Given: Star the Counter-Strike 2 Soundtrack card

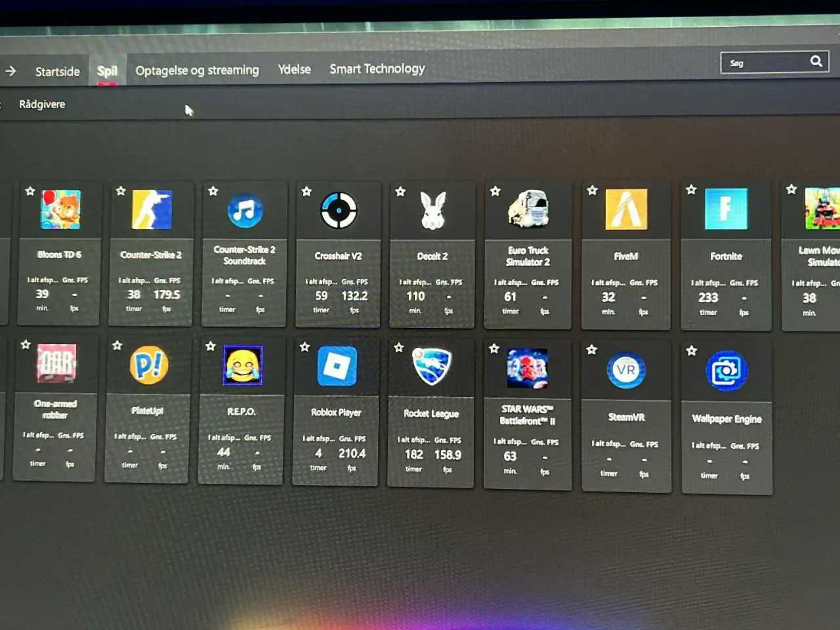Looking at the screenshot, I should click(213, 191).
